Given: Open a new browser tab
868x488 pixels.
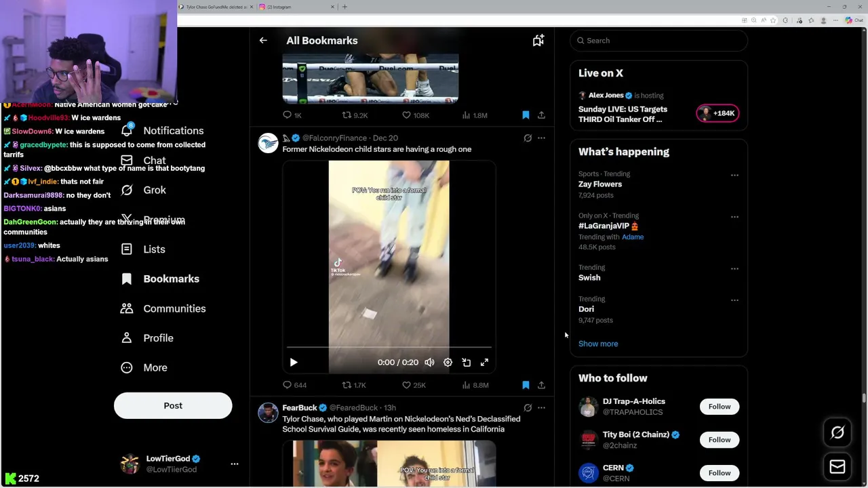Looking at the screenshot, I should click(344, 7).
